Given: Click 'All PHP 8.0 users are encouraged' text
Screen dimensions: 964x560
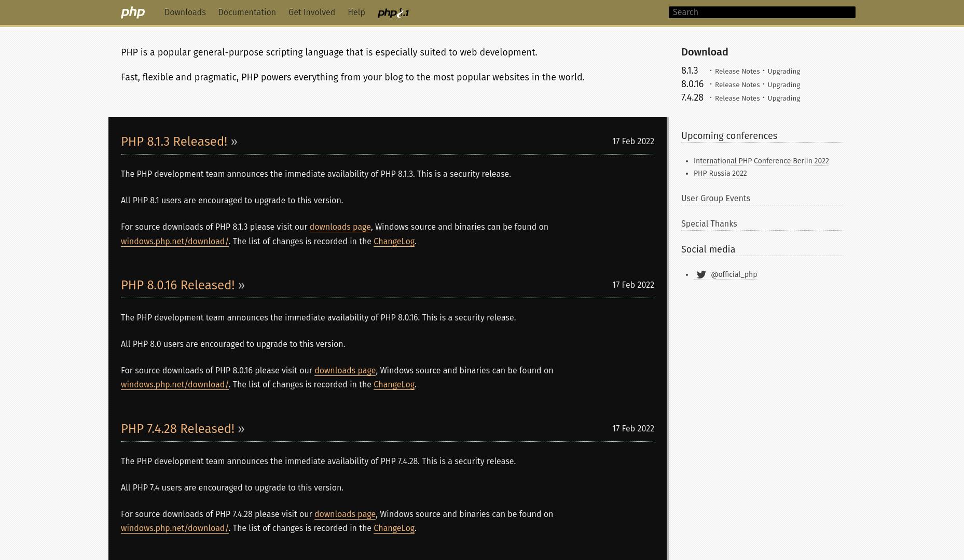Looking at the screenshot, I should (x=233, y=344).
